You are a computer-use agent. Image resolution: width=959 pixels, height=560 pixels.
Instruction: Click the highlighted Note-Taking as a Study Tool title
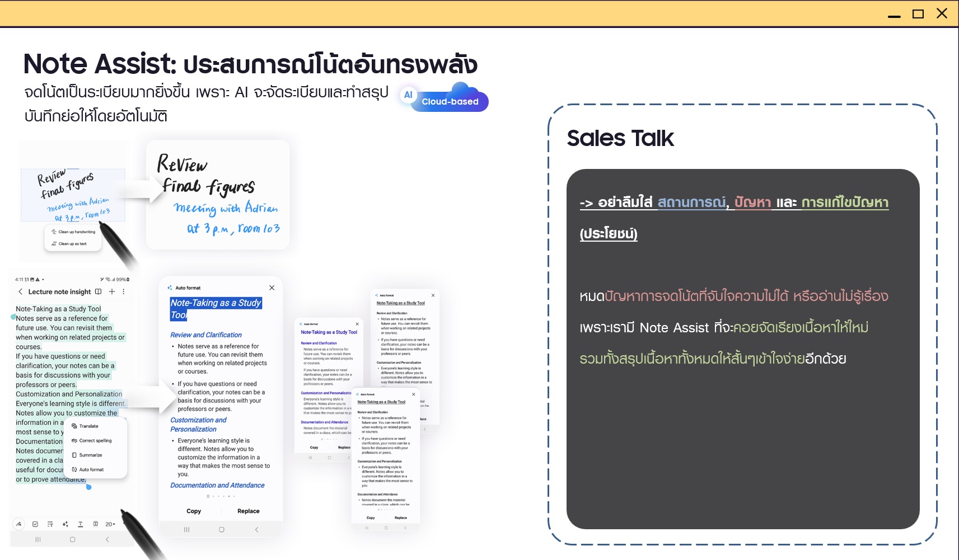point(216,309)
